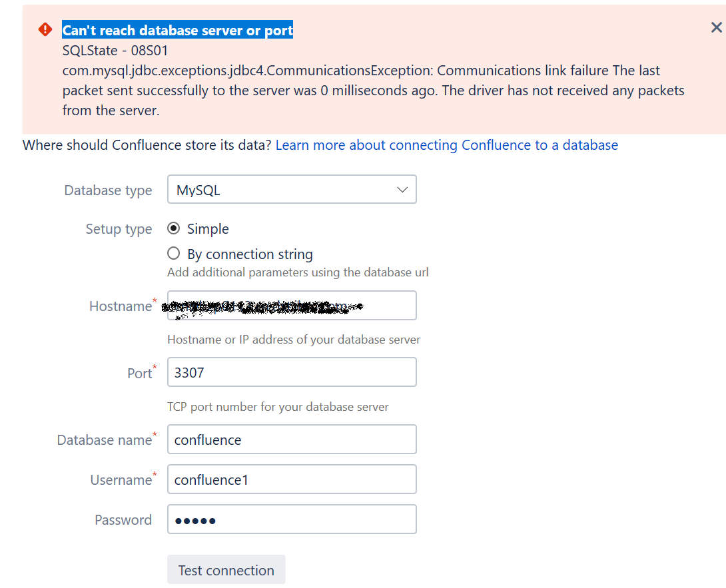The height and width of the screenshot is (588, 726).
Task: Click the Database type label
Action: (x=108, y=190)
